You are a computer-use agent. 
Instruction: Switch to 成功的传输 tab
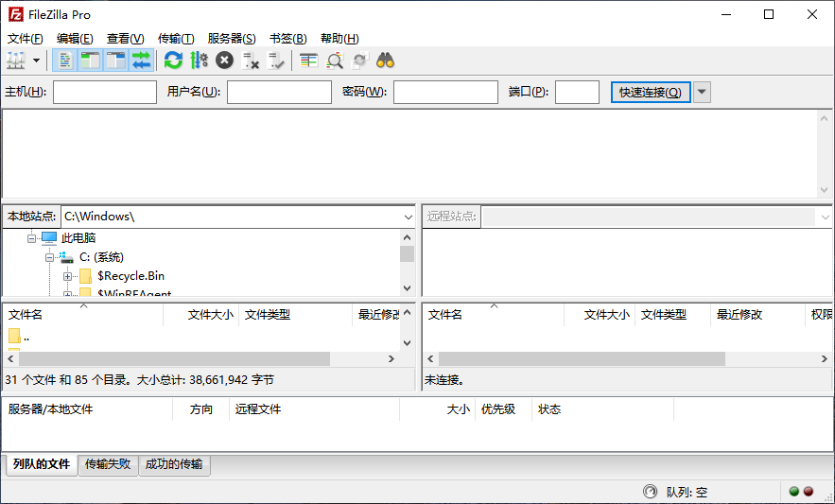[174, 464]
